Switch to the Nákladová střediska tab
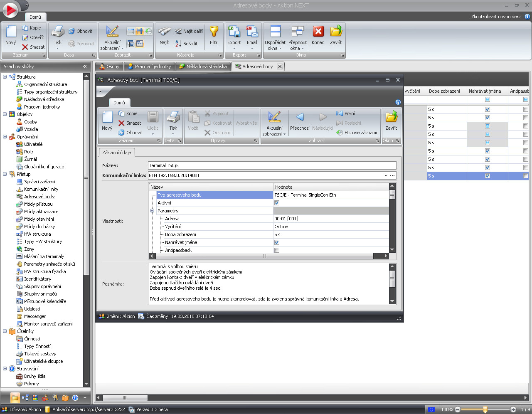This screenshot has height=414, width=532. click(203, 67)
